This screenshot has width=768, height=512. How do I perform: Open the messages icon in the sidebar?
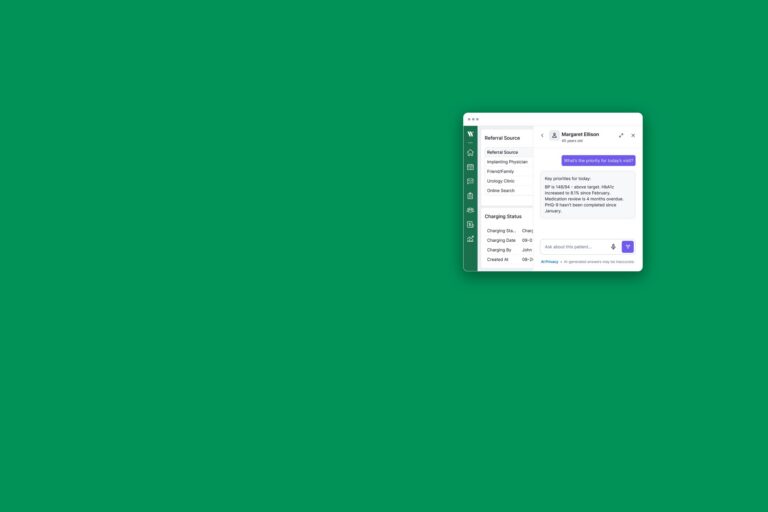pos(470,181)
